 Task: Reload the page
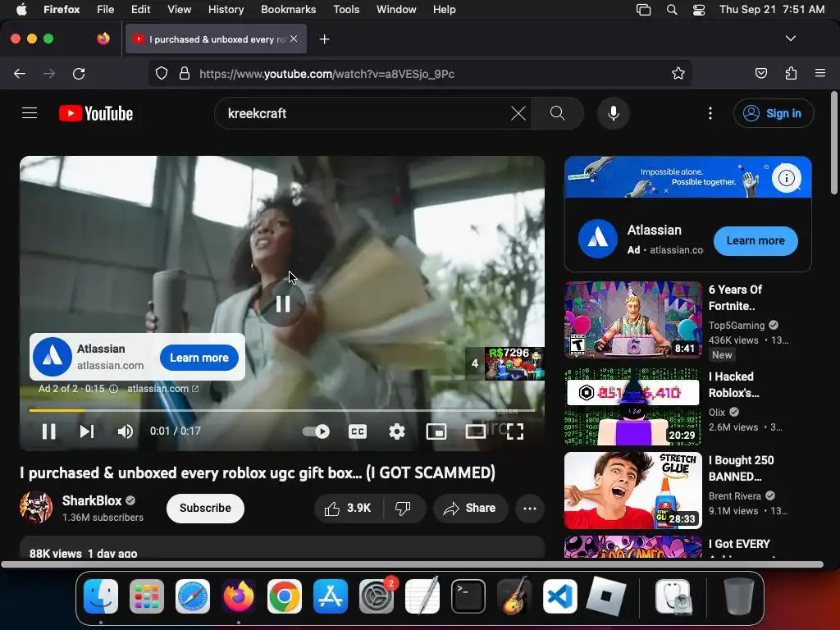[79, 73]
